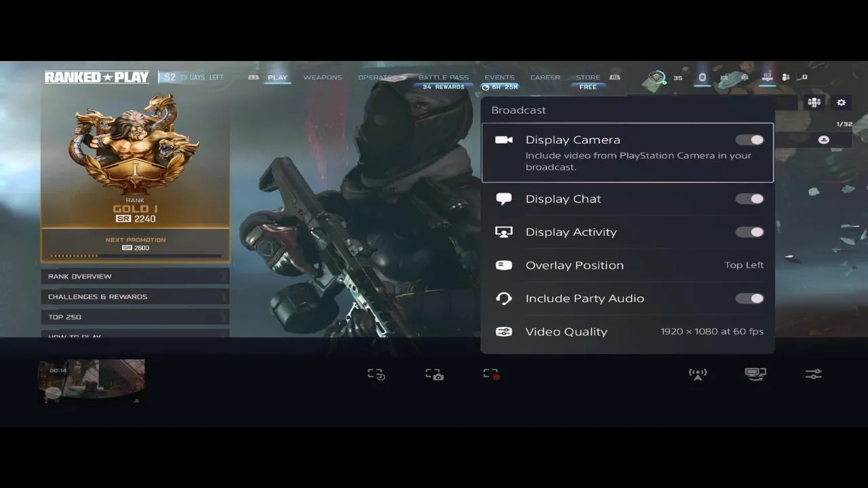Screen dimensions: 868x488
Task: Click the S2 13 Days Left badge
Action: [x=192, y=77]
